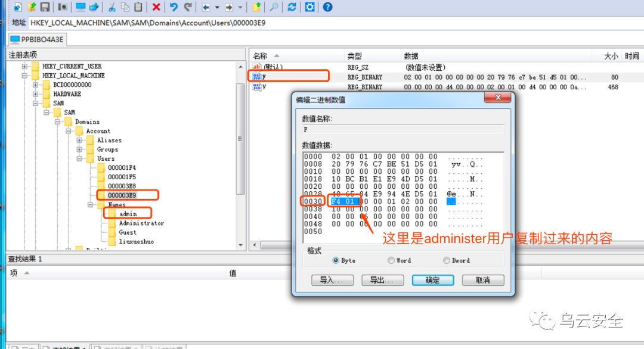Select the Dword format radio button

[447, 260]
